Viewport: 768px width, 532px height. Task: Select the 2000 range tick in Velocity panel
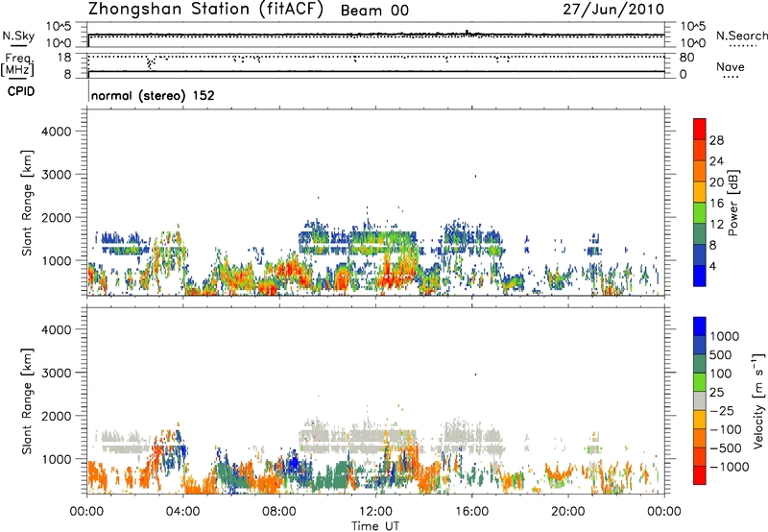pos(57,416)
